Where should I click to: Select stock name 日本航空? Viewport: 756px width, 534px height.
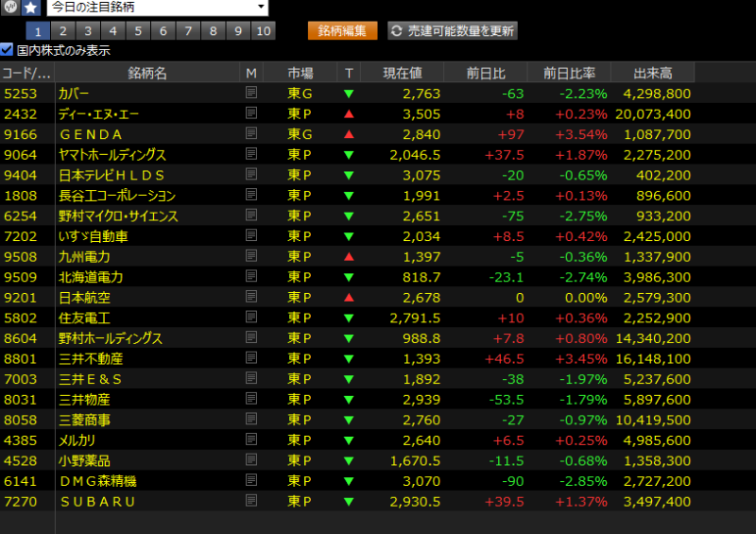[84, 298]
